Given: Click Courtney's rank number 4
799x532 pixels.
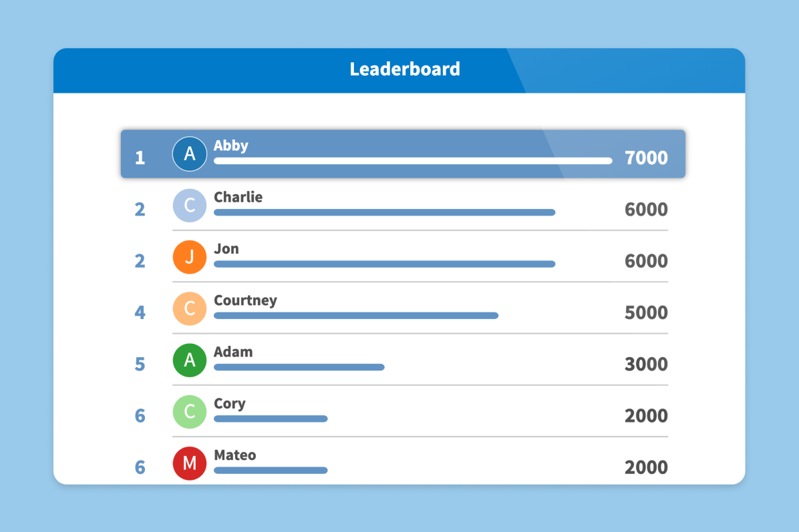Looking at the screenshot, I should coord(140,312).
